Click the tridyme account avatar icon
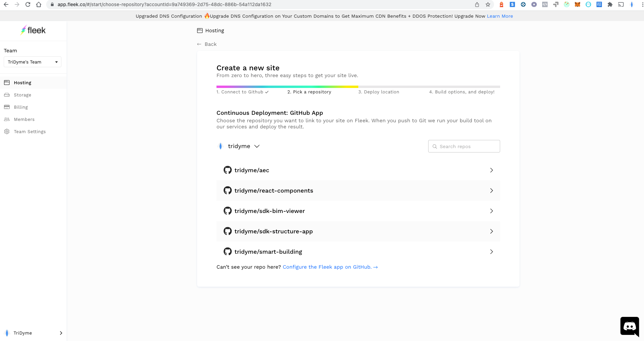 (x=221, y=146)
